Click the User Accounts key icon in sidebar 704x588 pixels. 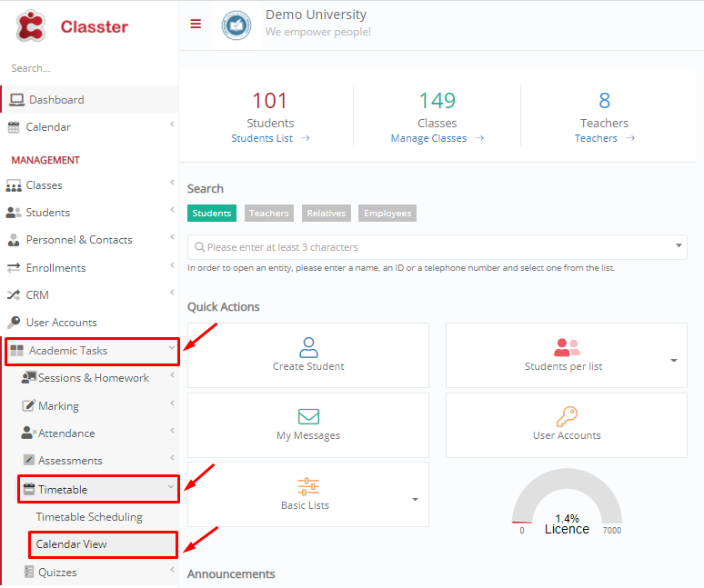(14, 322)
